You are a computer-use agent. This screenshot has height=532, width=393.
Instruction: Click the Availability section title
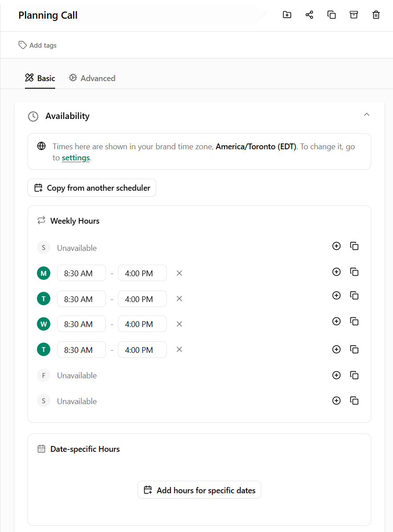coord(67,116)
